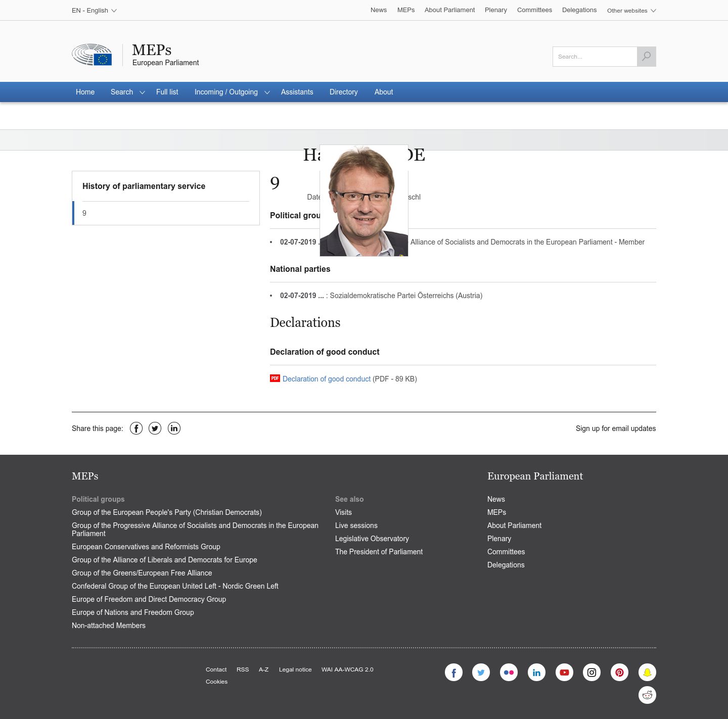
Task: Share this page on Facebook
Action: click(136, 428)
